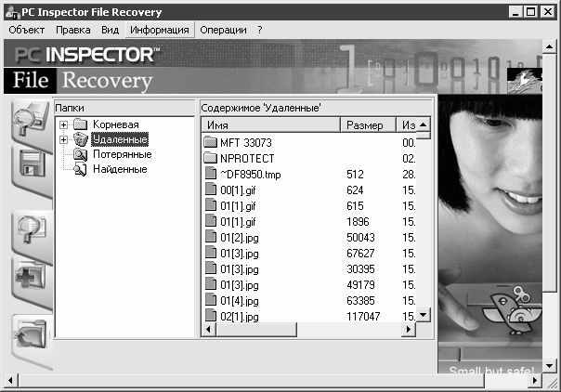Expand the Корневая tree node

(63, 124)
